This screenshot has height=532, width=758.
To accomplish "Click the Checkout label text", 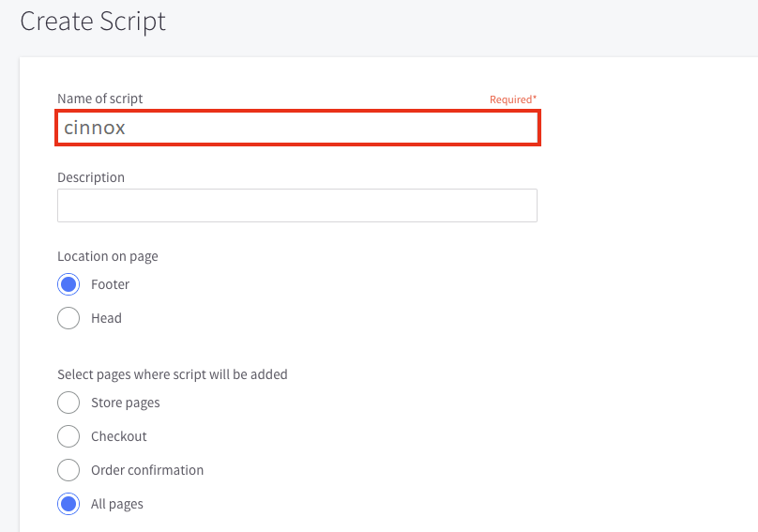I will click(119, 436).
